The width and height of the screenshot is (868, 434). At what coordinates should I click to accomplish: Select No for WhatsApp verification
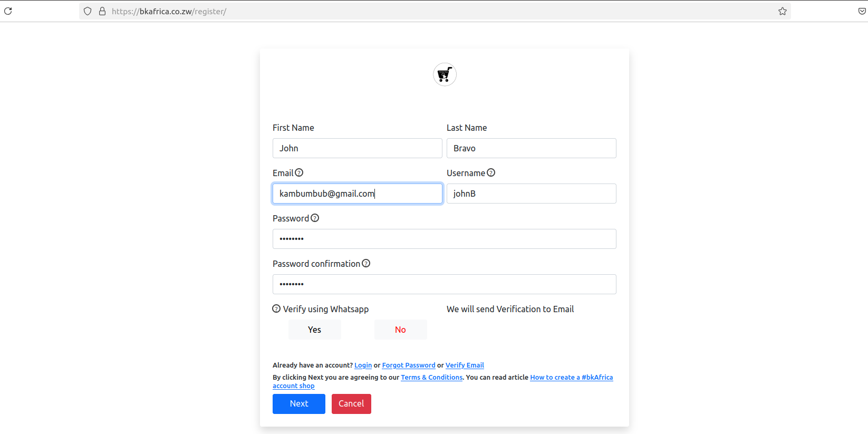(400, 330)
